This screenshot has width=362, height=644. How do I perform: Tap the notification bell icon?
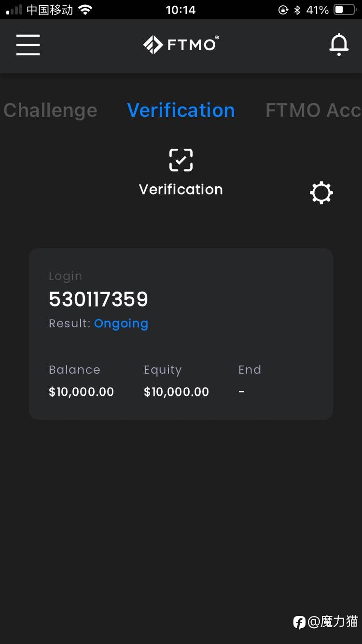click(339, 45)
